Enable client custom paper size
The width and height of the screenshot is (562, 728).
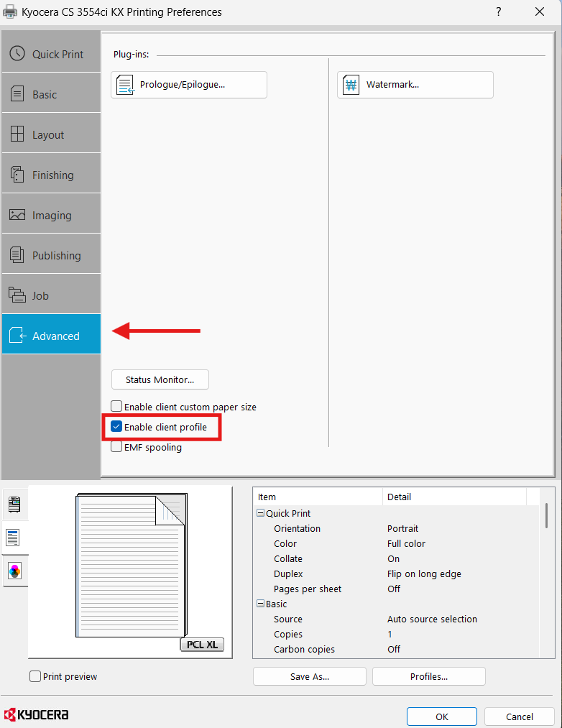click(x=116, y=407)
